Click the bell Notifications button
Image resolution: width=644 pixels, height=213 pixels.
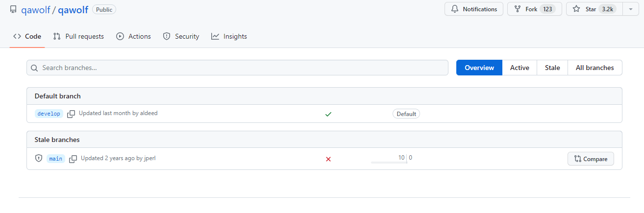pyautogui.click(x=473, y=9)
